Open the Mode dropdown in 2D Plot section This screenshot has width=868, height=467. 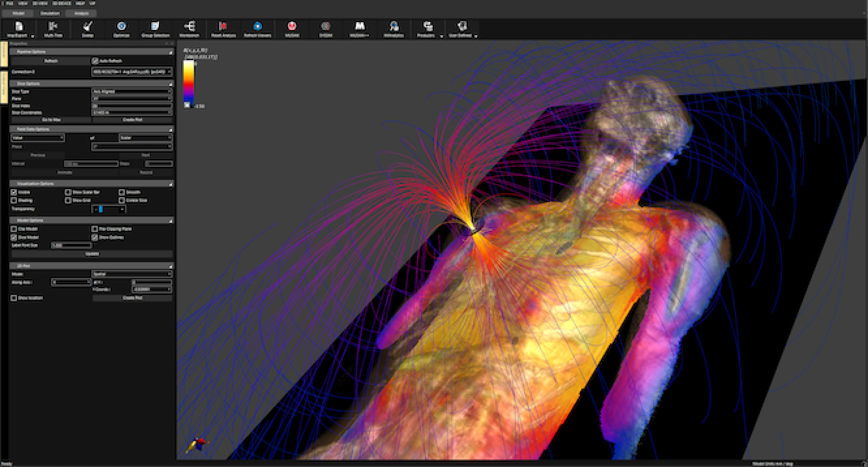click(131, 274)
